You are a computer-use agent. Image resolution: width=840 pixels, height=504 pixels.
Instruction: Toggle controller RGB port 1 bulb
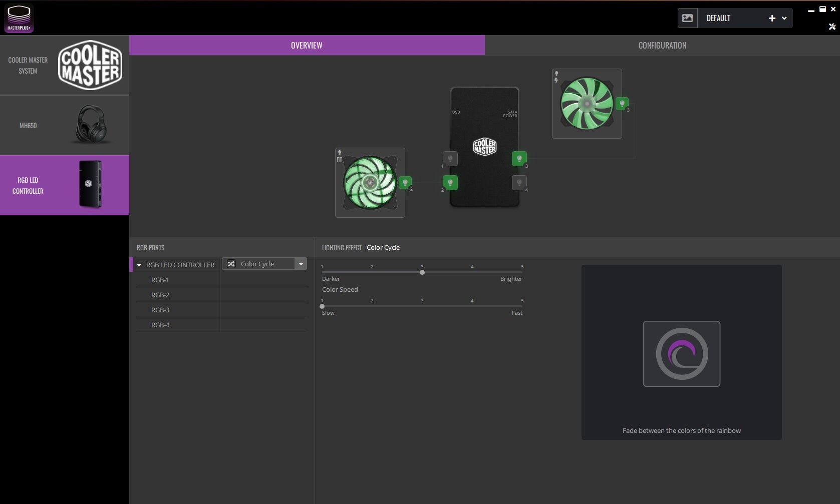[450, 159]
